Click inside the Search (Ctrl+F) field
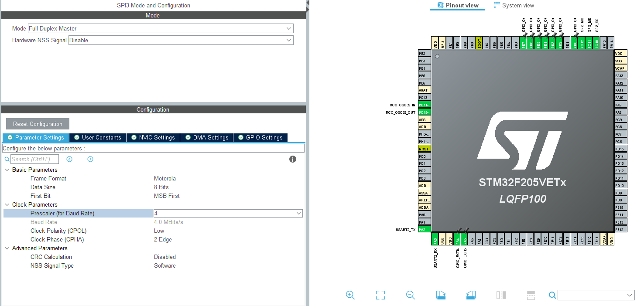The height and width of the screenshot is (306, 644). pos(35,159)
